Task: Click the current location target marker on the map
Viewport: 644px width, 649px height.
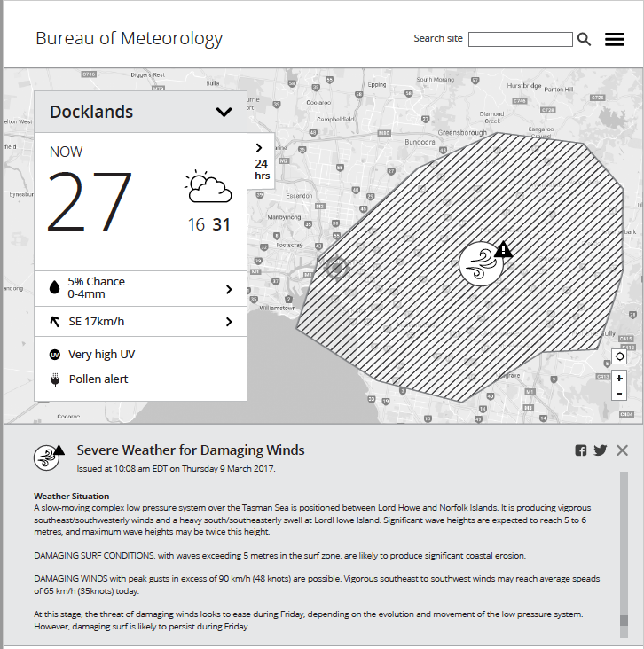Action: [336, 269]
